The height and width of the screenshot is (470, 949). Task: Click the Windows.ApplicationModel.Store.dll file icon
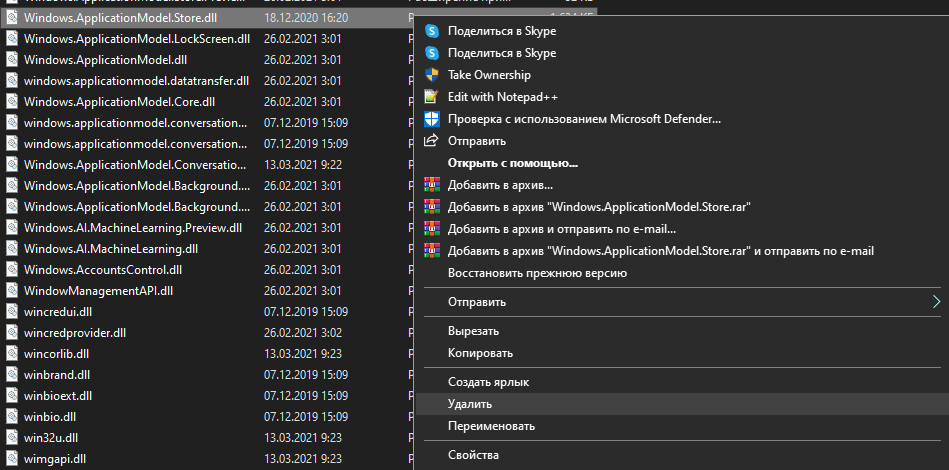click(x=11, y=18)
